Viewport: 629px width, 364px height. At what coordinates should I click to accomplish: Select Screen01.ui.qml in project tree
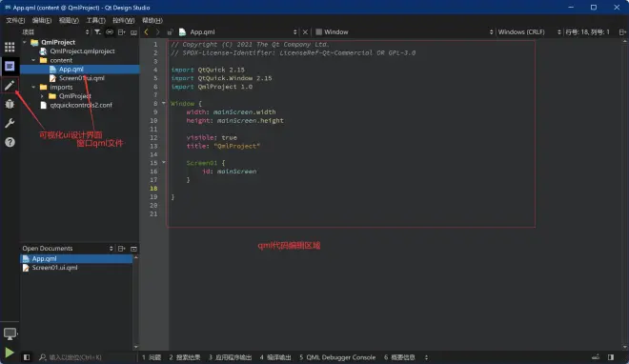coord(81,78)
